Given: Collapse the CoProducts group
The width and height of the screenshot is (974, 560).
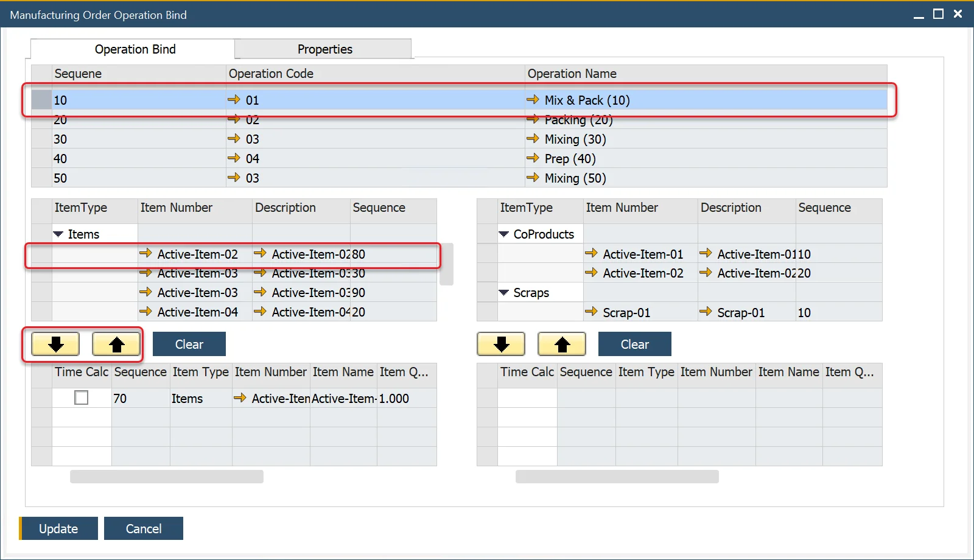Looking at the screenshot, I should 504,234.
